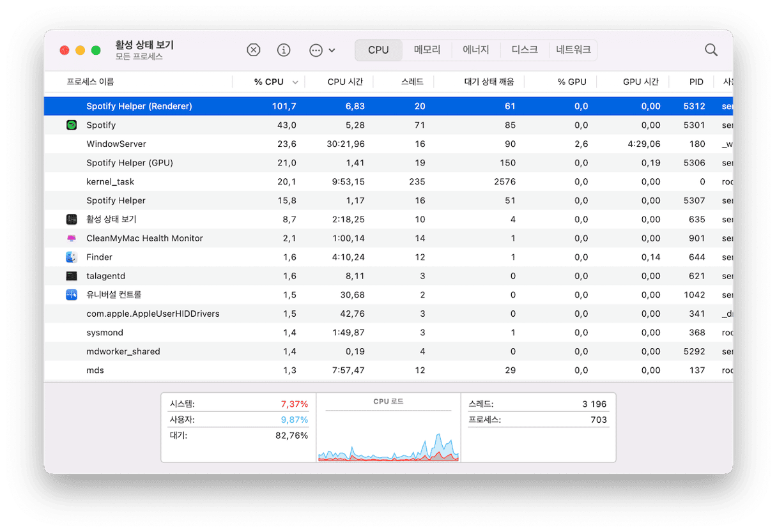
Task: Open the ellipsis more-options dropdown
Action: (321, 50)
